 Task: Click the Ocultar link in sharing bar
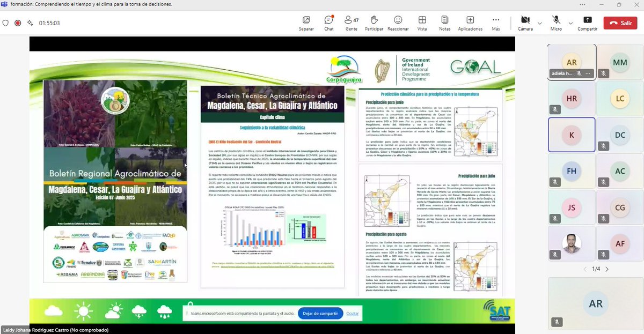click(x=353, y=314)
